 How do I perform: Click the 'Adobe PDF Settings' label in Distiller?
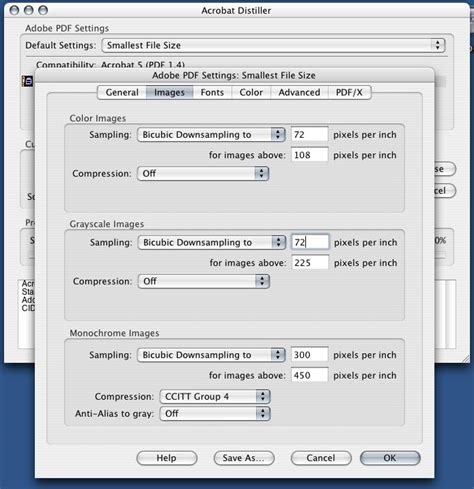tap(67, 28)
